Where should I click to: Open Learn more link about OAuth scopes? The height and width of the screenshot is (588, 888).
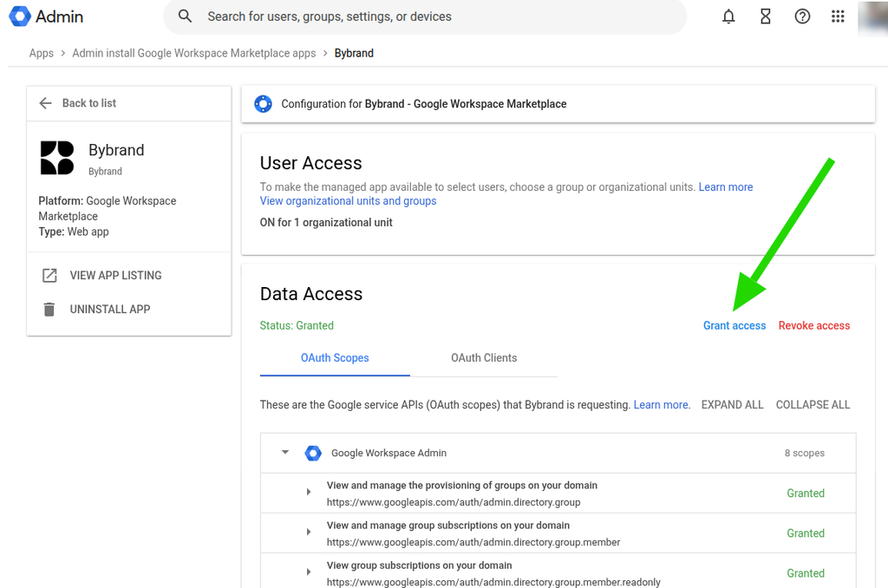pos(662,405)
